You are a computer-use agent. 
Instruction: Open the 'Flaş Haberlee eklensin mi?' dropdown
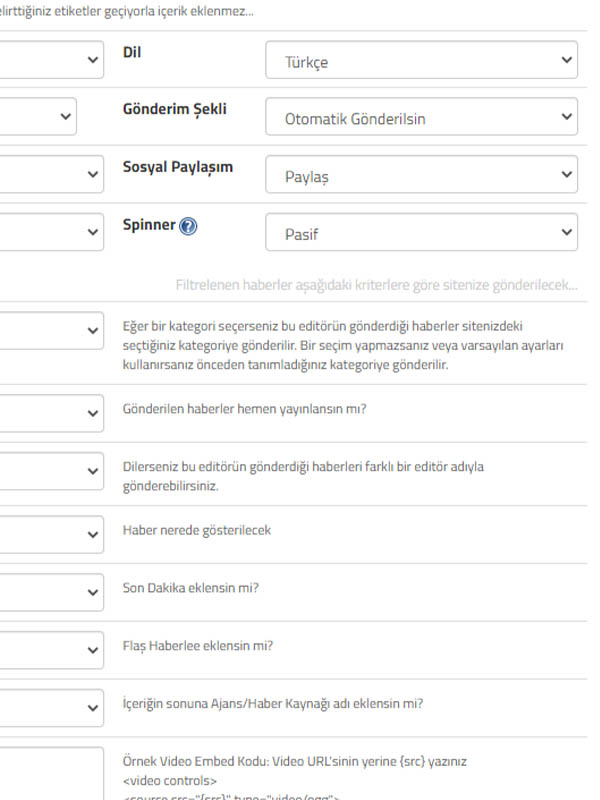tap(50, 649)
